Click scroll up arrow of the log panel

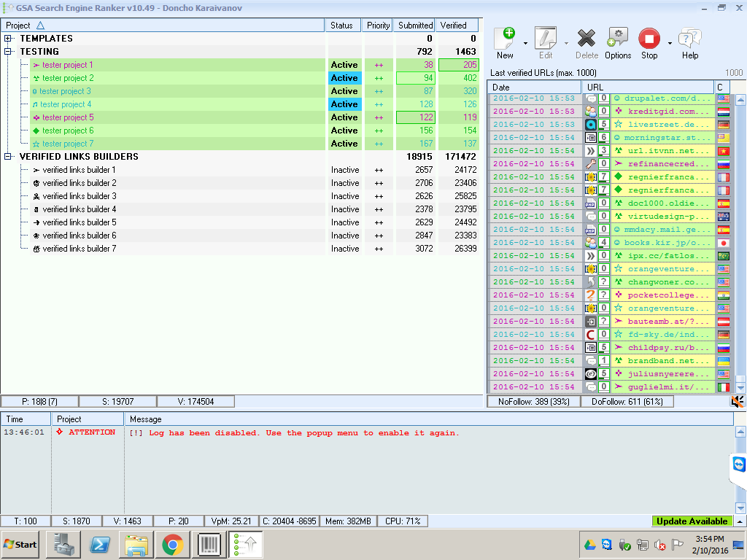pos(740,432)
